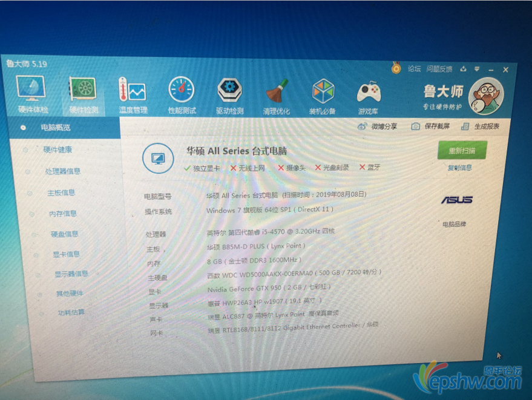The height and width of the screenshot is (400, 532).
Task: Click 生成报表 to generate report
Action: tap(480, 126)
